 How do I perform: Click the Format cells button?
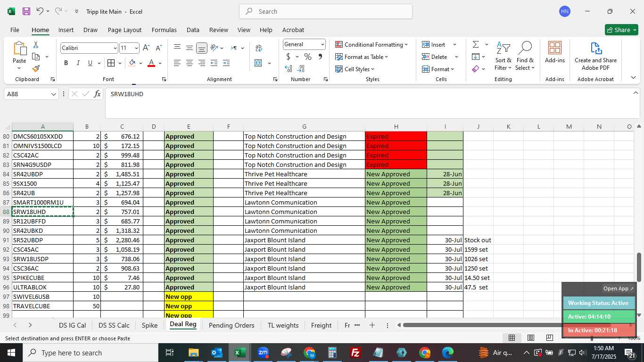point(438,69)
